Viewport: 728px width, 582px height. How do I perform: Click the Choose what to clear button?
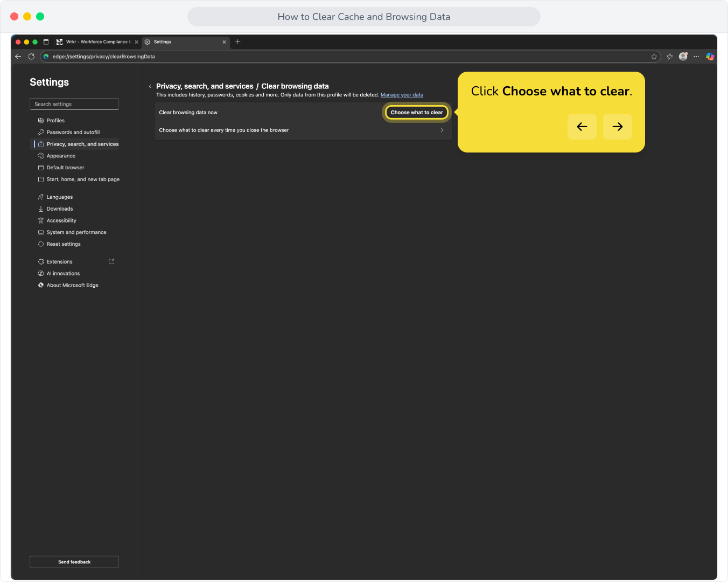point(417,113)
